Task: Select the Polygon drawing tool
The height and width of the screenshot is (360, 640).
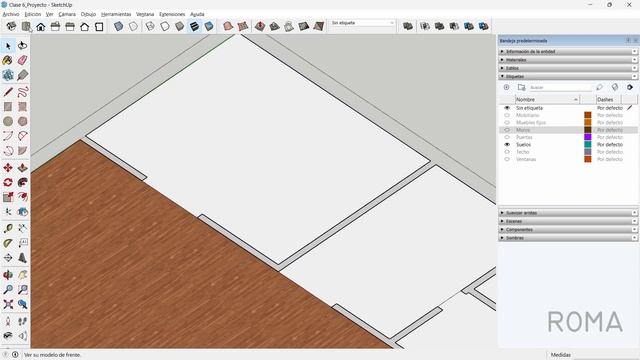Action: pyautogui.click(x=23, y=121)
